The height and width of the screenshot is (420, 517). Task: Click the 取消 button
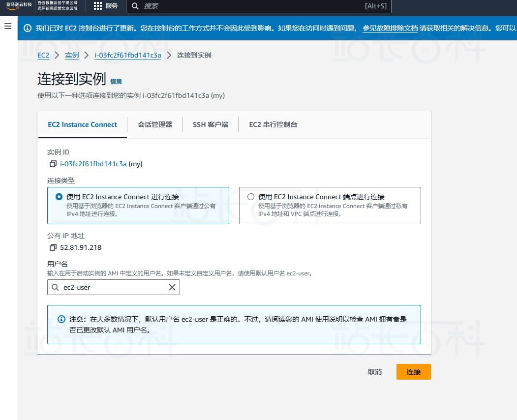374,372
